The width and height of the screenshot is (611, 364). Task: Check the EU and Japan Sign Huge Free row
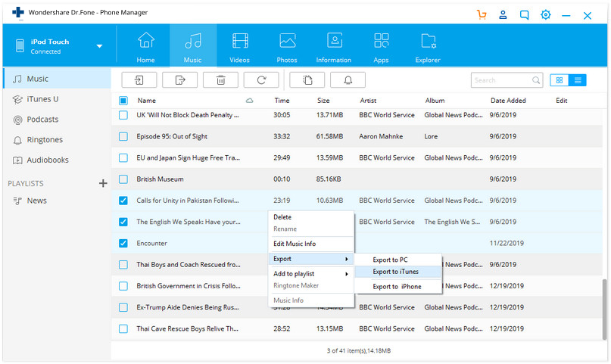(x=123, y=158)
